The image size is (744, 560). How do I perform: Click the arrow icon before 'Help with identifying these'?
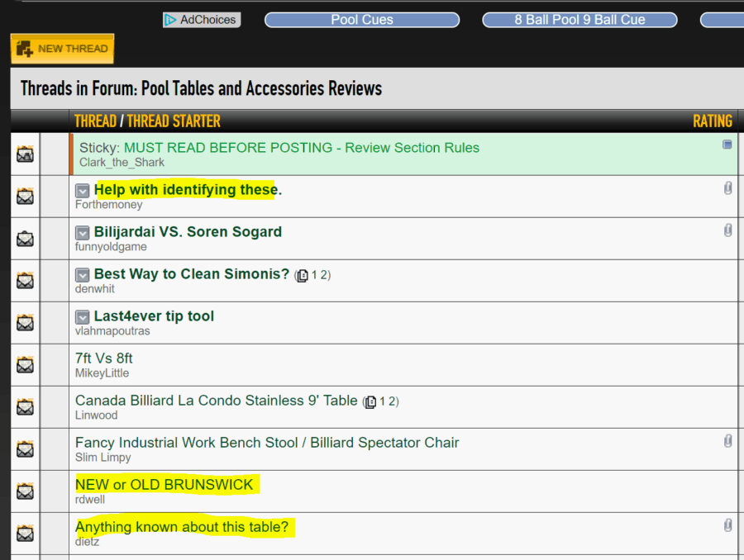[83, 191]
